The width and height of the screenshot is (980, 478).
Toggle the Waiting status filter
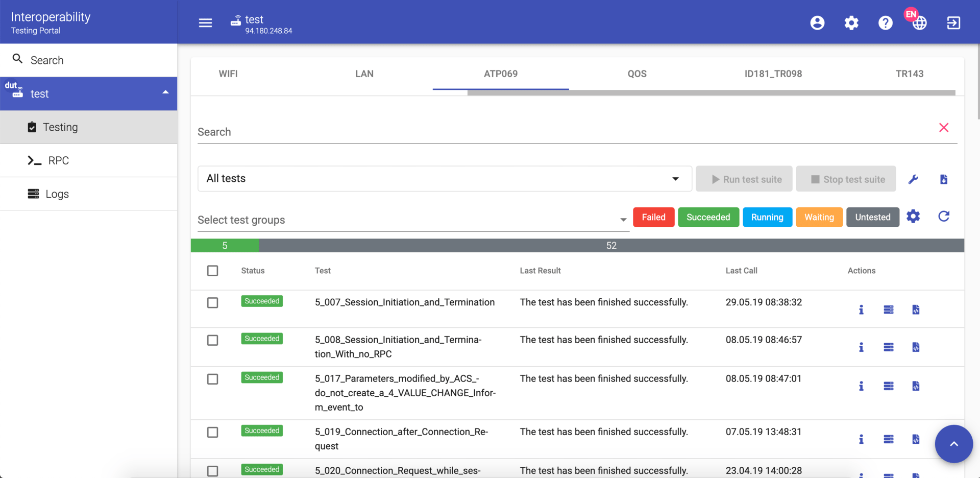pyautogui.click(x=819, y=217)
